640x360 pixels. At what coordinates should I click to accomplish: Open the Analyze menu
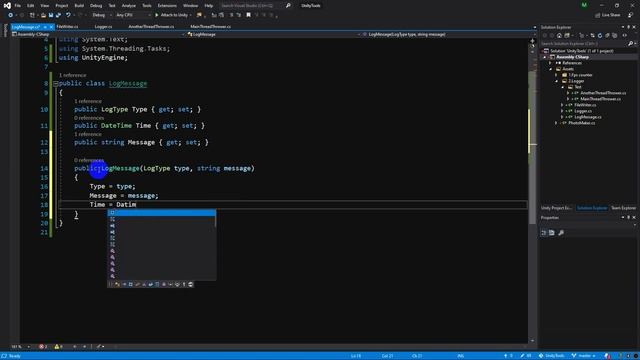129,6
